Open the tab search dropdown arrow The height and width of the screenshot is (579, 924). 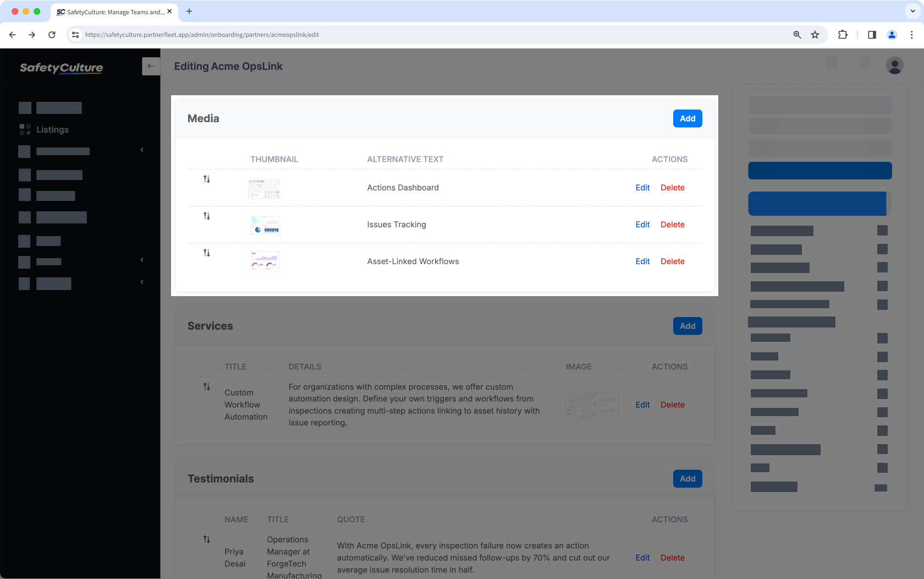coord(912,11)
